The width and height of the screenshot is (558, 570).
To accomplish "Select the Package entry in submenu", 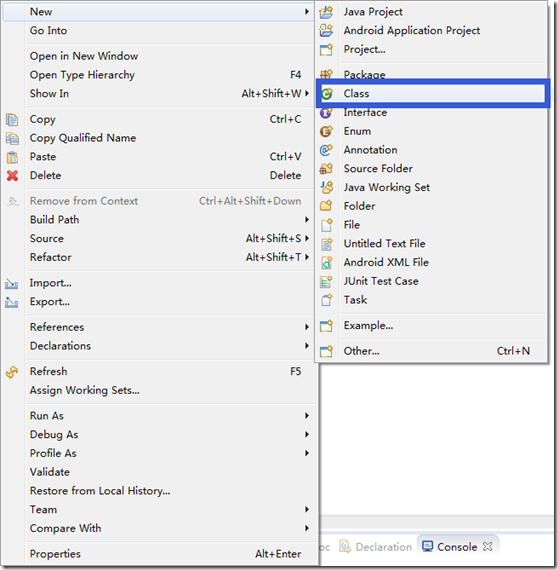I will point(431,74).
